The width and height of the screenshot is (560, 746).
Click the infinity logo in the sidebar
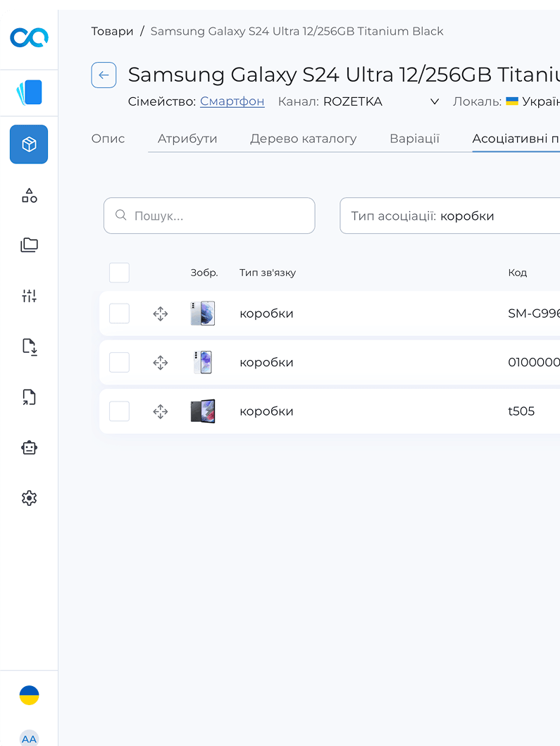coord(29,37)
